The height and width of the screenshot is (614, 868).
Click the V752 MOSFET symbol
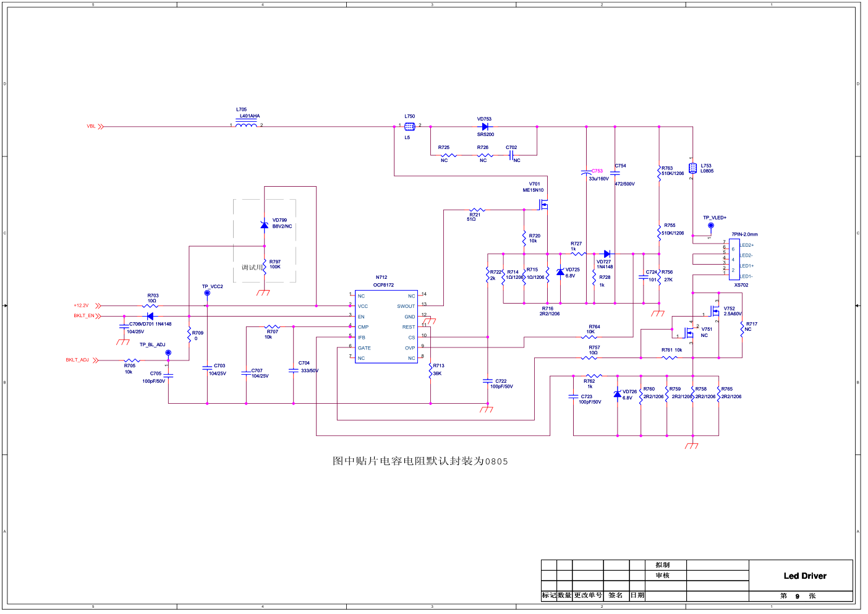click(715, 310)
